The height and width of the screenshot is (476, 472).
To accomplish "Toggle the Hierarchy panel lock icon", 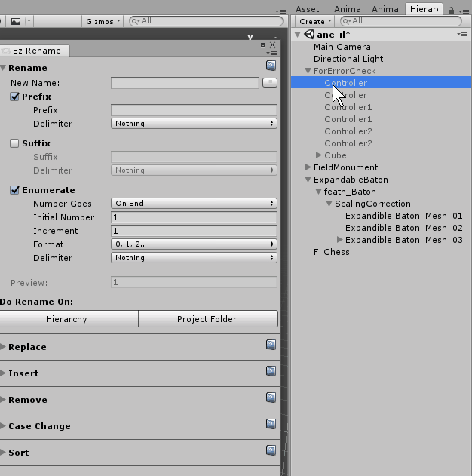I will [451, 11].
